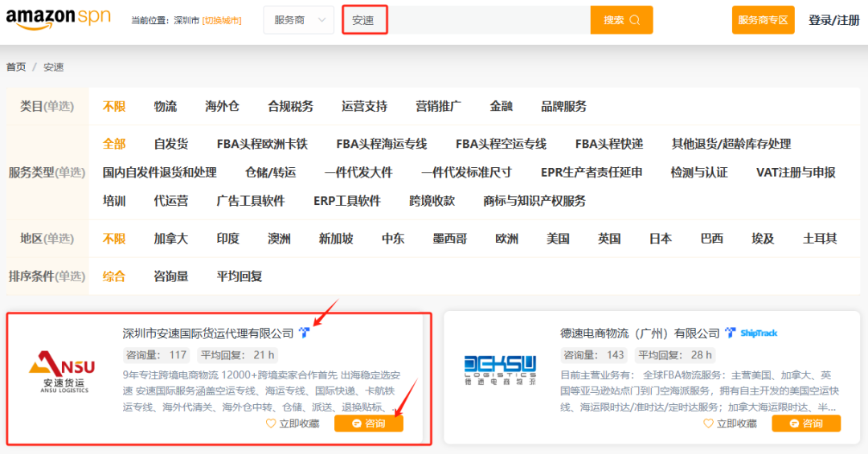This screenshot has height=454, width=868.
Task: Filter region by 日本
Action: 661,239
